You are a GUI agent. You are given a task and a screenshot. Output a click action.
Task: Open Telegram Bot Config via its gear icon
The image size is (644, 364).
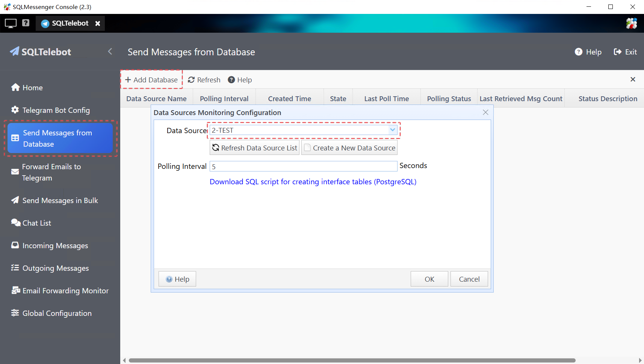pos(15,110)
